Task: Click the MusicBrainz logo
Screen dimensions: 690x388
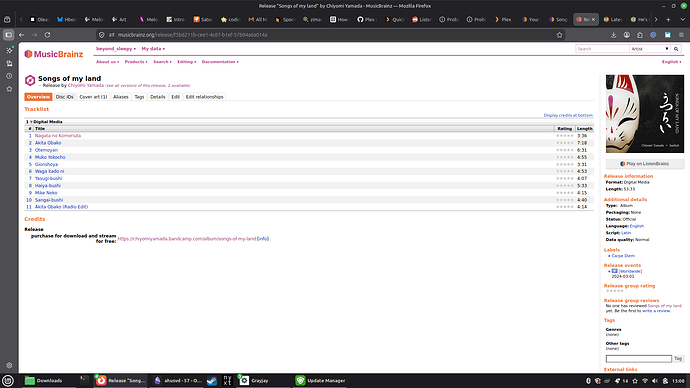Action: (x=54, y=54)
